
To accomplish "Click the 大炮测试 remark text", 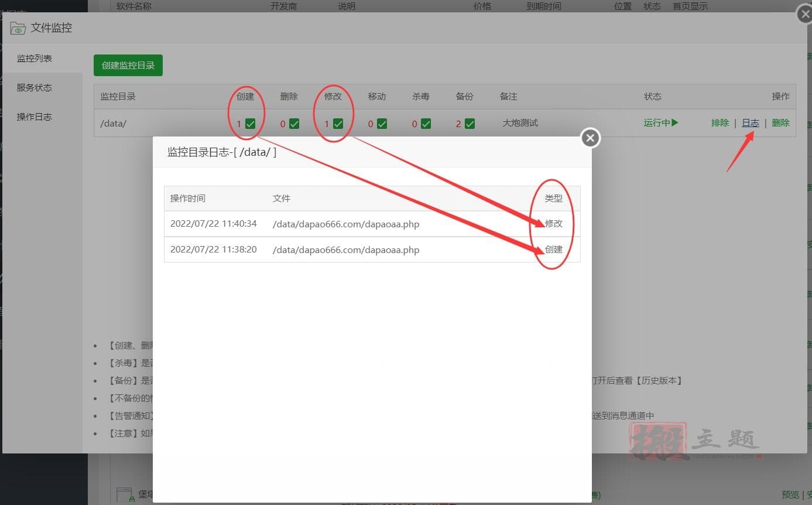I will tap(520, 123).
